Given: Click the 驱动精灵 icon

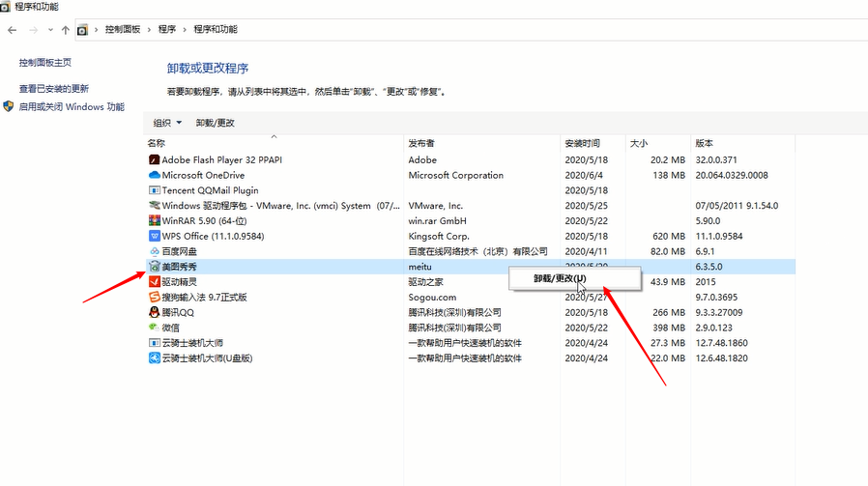Looking at the screenshot, I should click(x=155, y=282).
